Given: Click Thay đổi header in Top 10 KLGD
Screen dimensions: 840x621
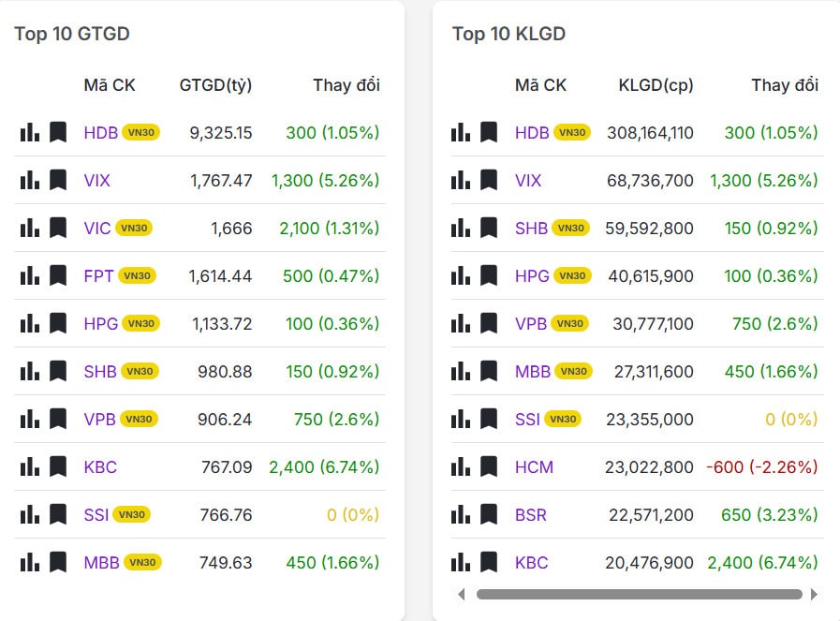Looking at the screenshot, I should 785,85.
